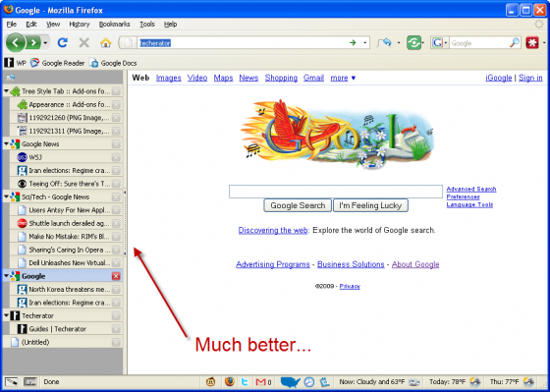Click into the Google page search field
The height and width of the screenshot is (392, 550).
[x=336, y=192]
